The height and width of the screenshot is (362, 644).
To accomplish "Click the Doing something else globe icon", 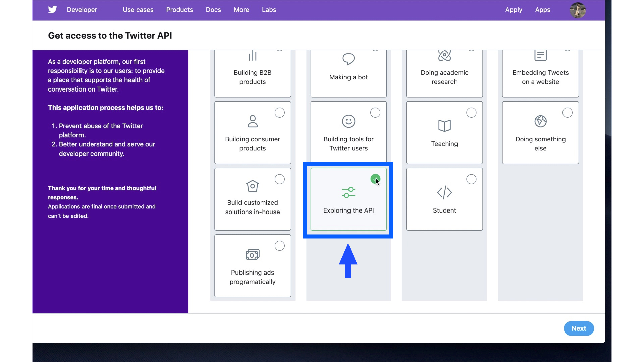I will coord(540,121).
